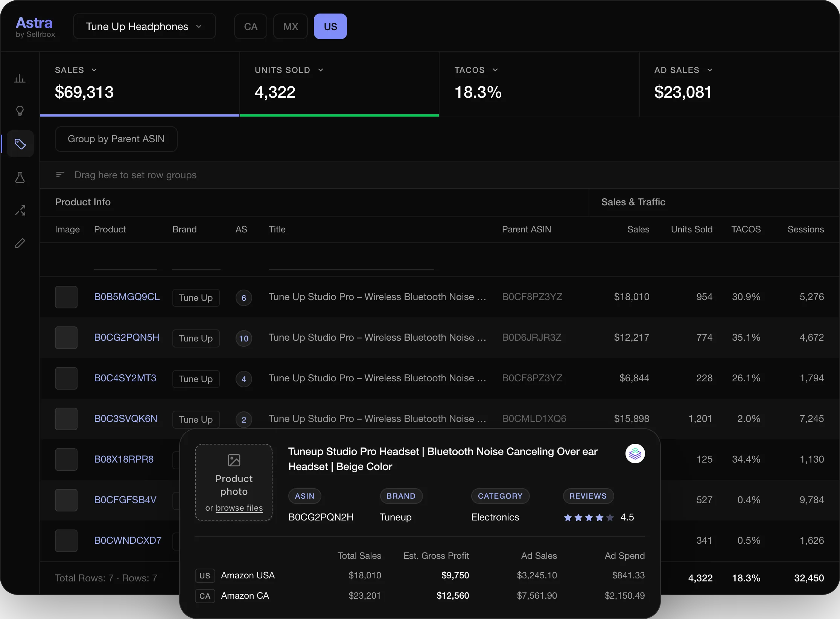Screen dimensions: 840x619
Task: Open the flask experiments sidebar icon
Action: point(20,177)
